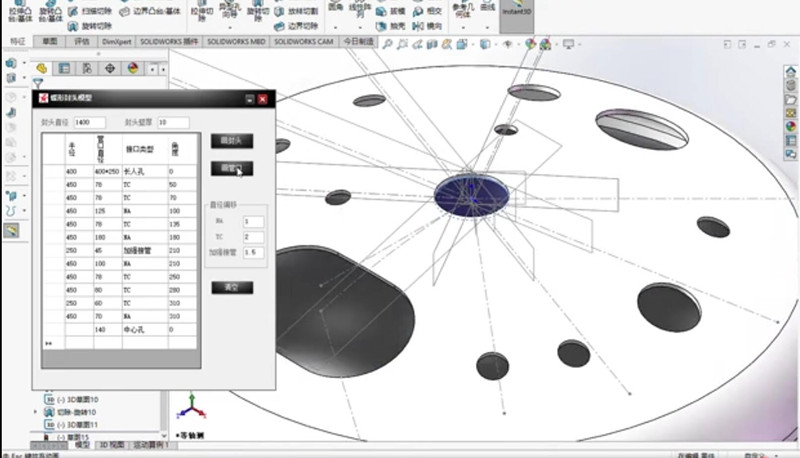Image resolution: width=800 pixels, height=458 pixels.
Task: Click the 封头壁厚 input field
Action: pos(172,122)
